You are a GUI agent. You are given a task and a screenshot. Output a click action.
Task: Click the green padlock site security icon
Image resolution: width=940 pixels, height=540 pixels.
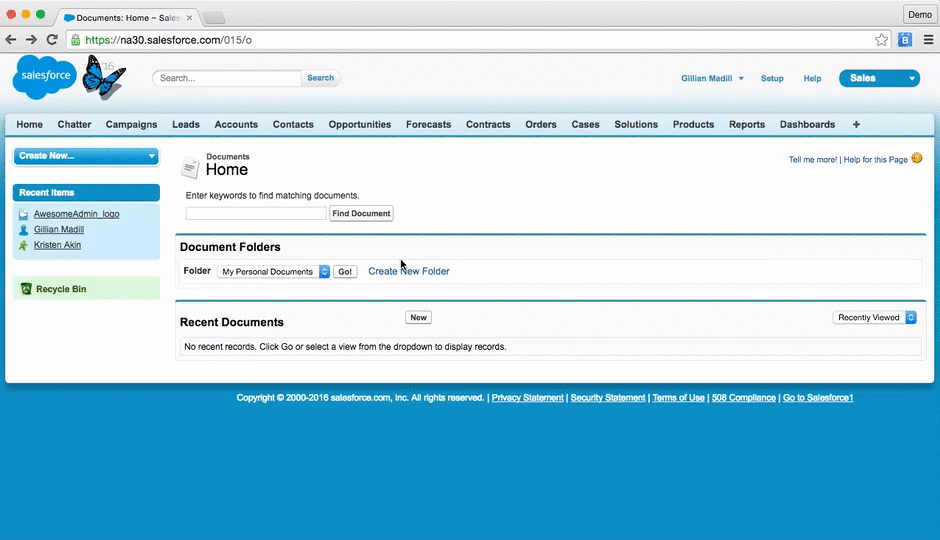76,40
